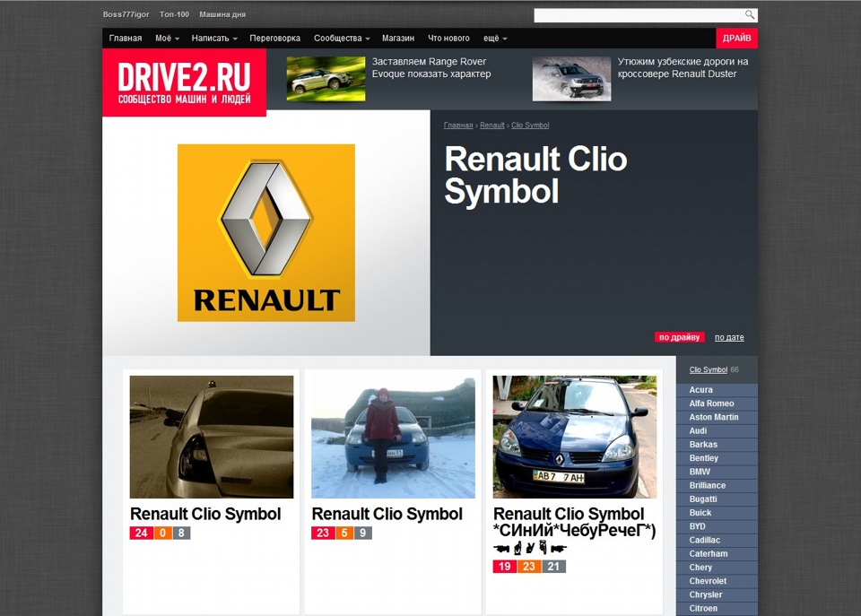The width and height of the screenshot is (861, 616).
Task: Click the red 19 counter badge
Action: (505, 566)
